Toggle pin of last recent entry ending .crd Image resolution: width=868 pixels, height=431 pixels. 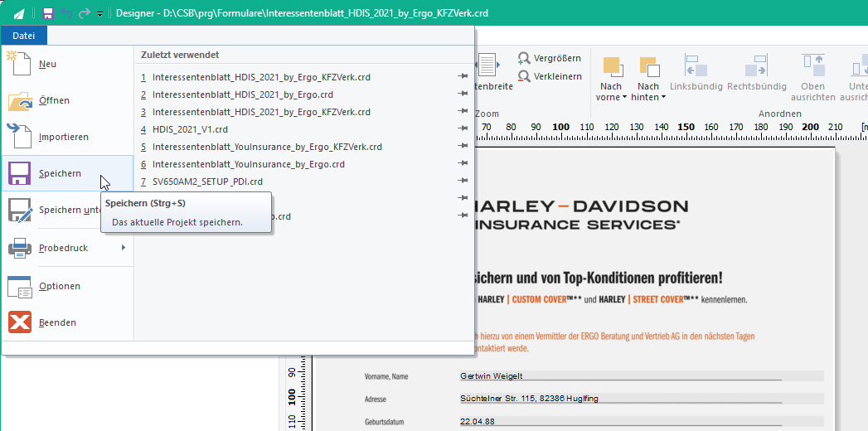pyautogui.click(x=463, y=215)
